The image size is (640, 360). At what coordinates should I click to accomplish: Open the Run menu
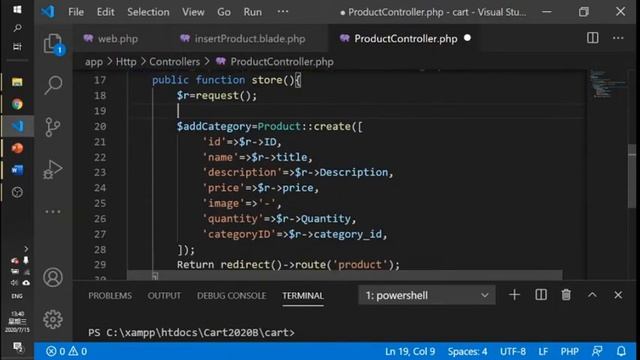253,12
